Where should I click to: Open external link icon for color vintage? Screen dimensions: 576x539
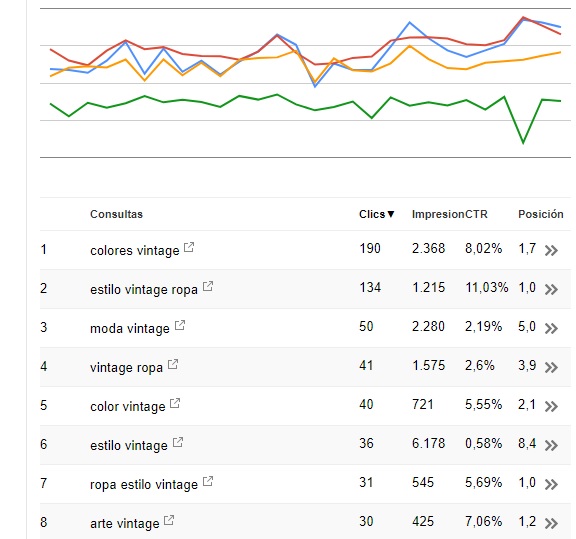click(x=175, y=403)
